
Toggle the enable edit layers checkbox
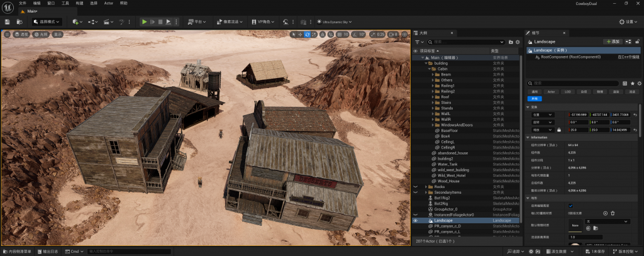click(570, 206)
